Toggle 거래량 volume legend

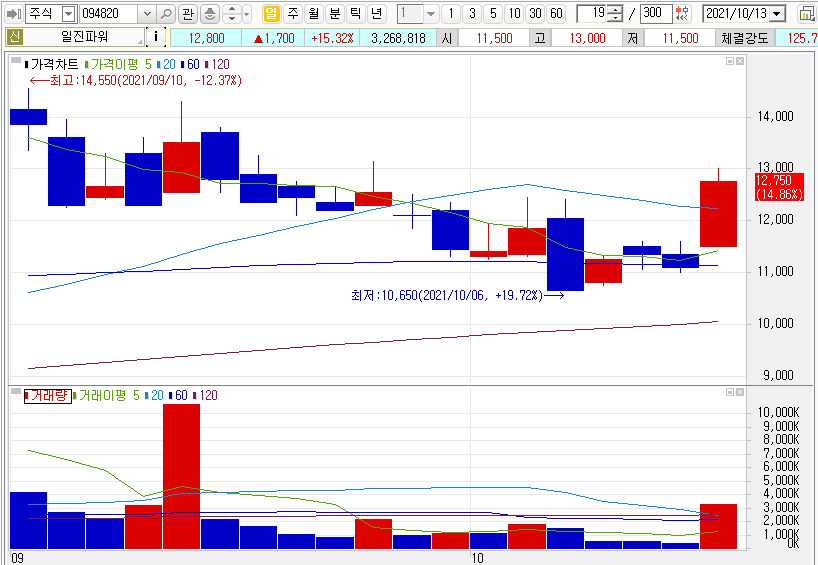click(x=47, y=395)
